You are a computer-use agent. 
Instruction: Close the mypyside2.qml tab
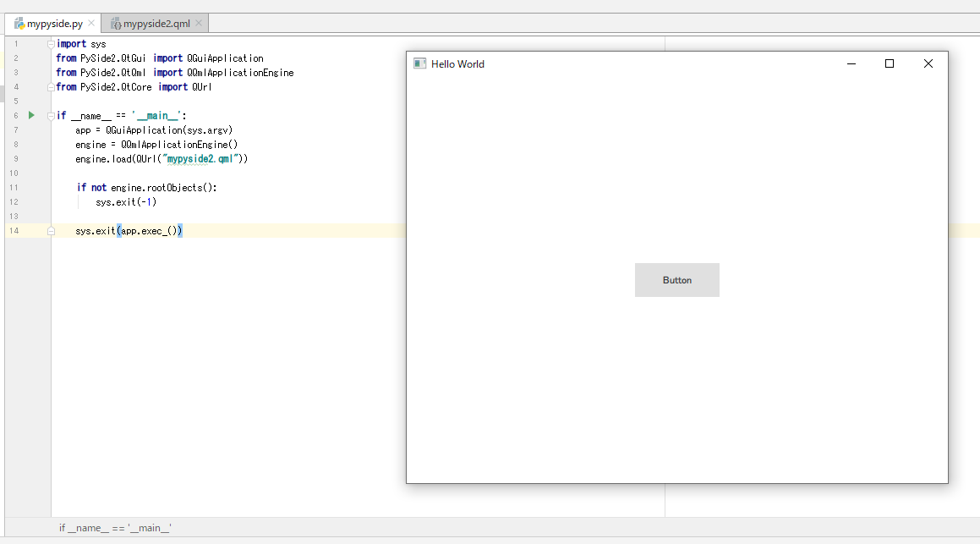coord(199,23)
